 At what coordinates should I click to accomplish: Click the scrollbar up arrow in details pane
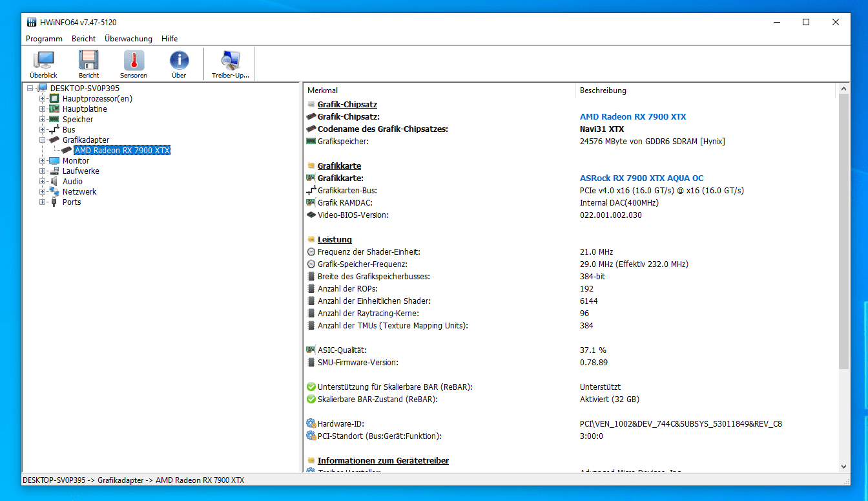coord(843,89)
